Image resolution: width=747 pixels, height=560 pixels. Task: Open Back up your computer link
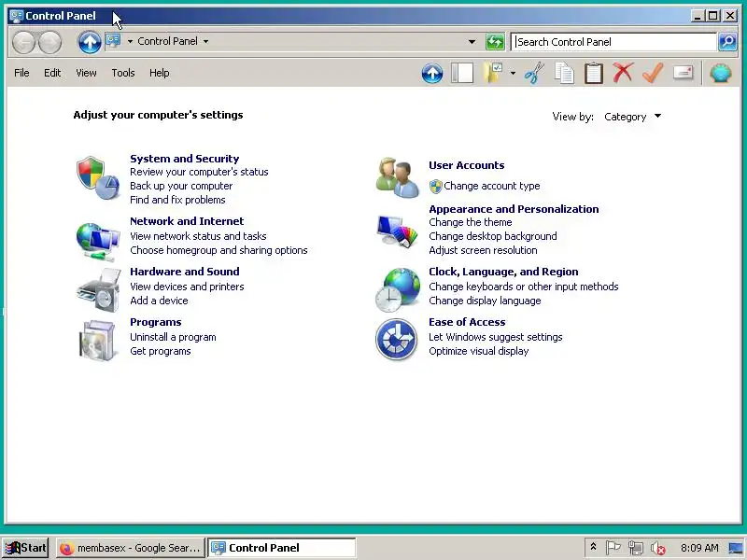[x=181, y=186]
